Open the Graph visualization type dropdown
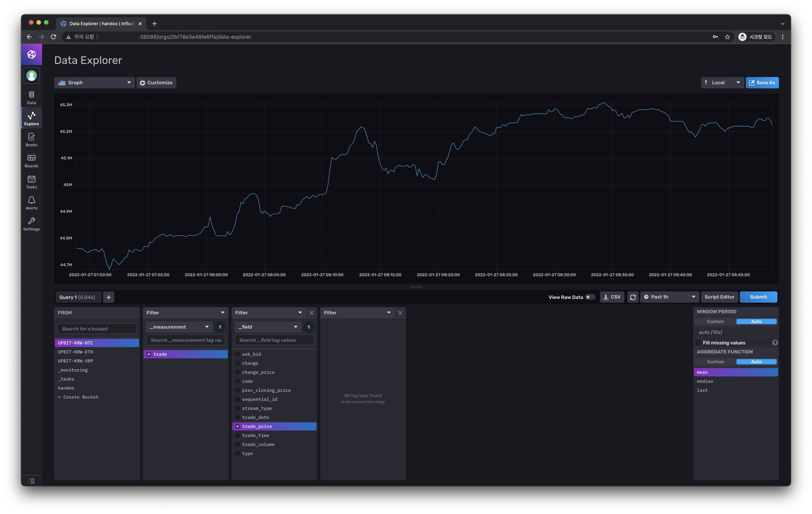Viewport: 812px width, 514px height. coord(94,82)
